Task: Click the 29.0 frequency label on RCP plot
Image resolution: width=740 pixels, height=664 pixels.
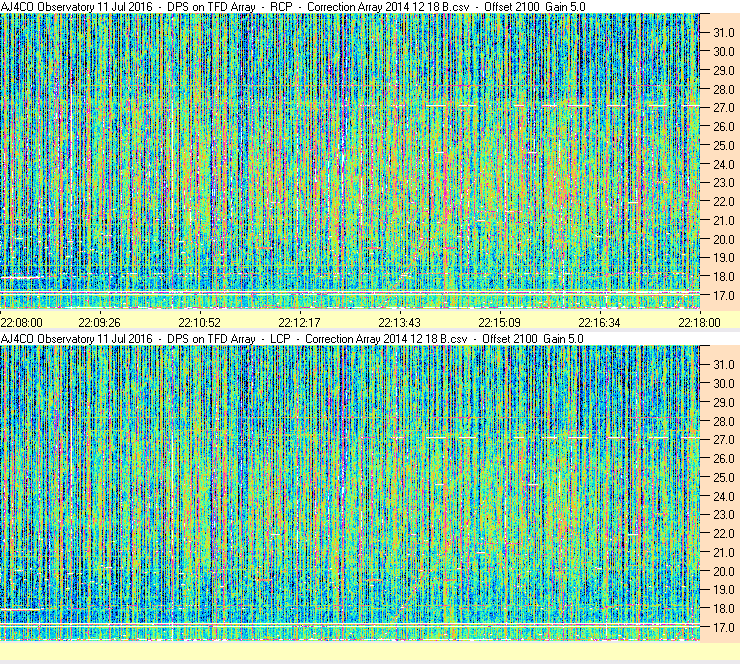Action: coord(724,70)
